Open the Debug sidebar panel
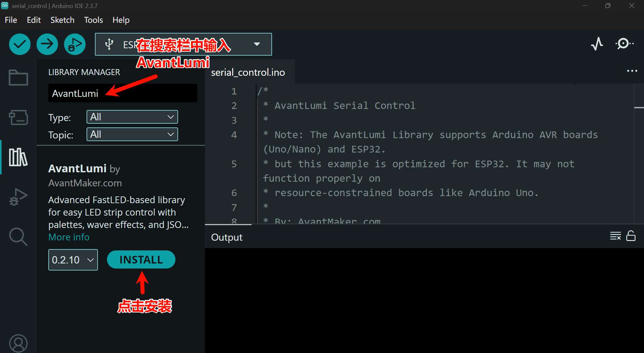This screenshot has height=353, width=644. point(18,197)
